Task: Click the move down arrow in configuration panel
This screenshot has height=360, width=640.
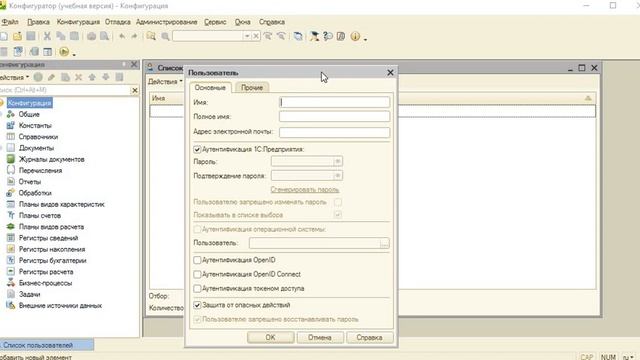Action: [x=106, y=77]
